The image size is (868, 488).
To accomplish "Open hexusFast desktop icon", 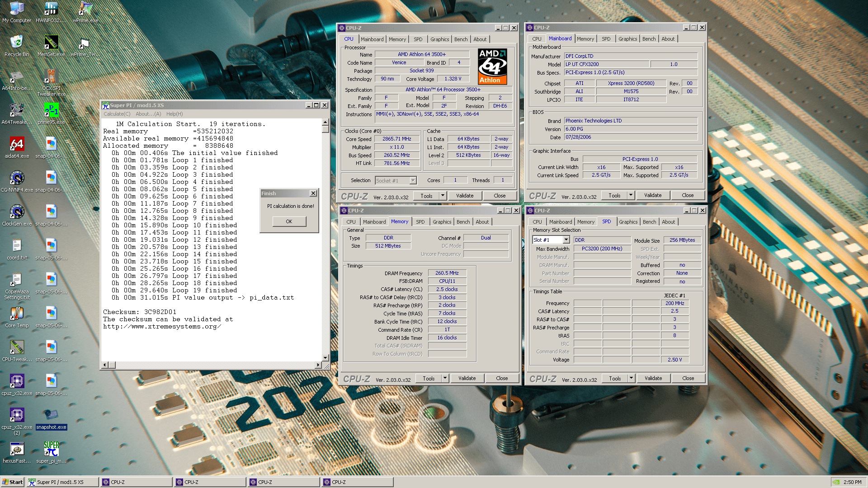I will [x=17, y=453].
